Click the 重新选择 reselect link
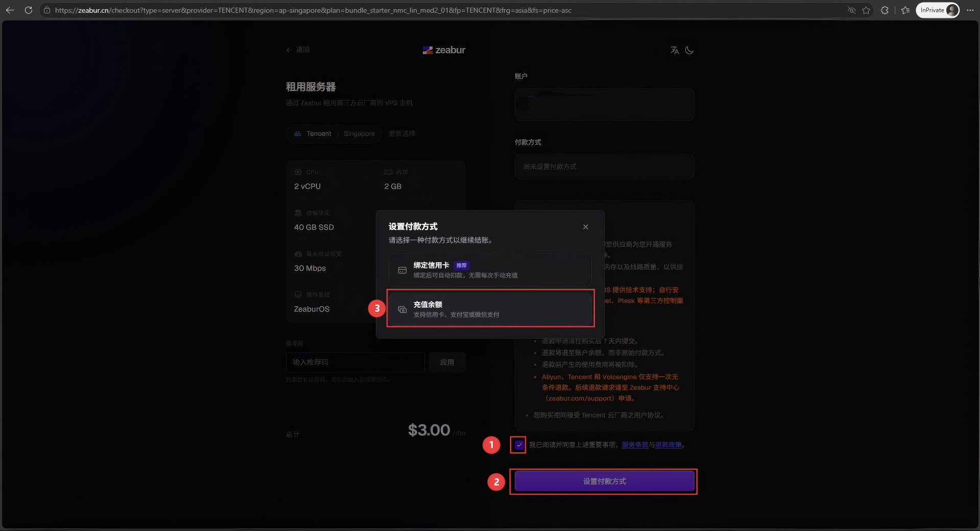The height and width of the screenshot is (531, 980). 402,133
